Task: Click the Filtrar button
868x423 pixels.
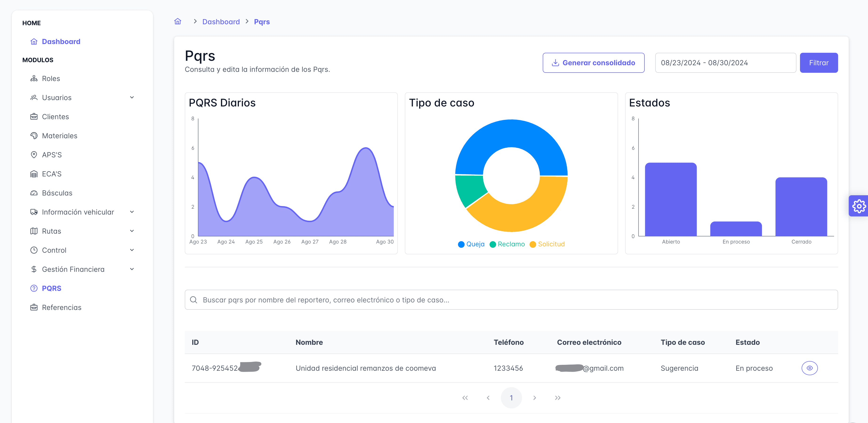Action: pyautogui.click(x=819, y=63)
